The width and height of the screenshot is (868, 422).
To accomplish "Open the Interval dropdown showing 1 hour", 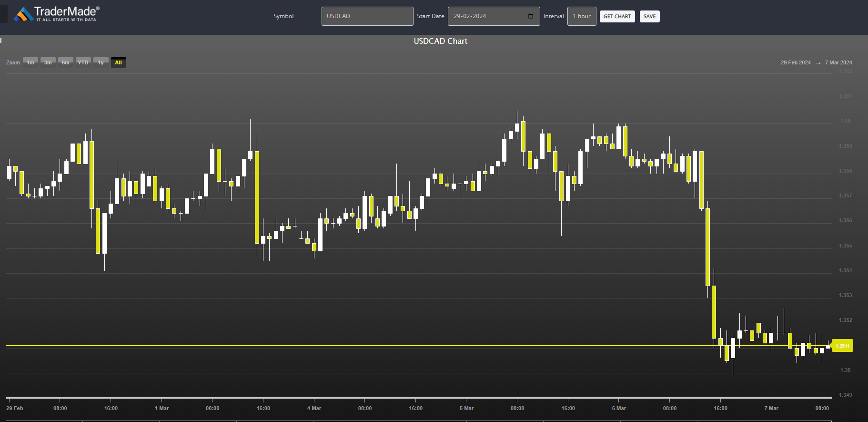I will 582,16.
